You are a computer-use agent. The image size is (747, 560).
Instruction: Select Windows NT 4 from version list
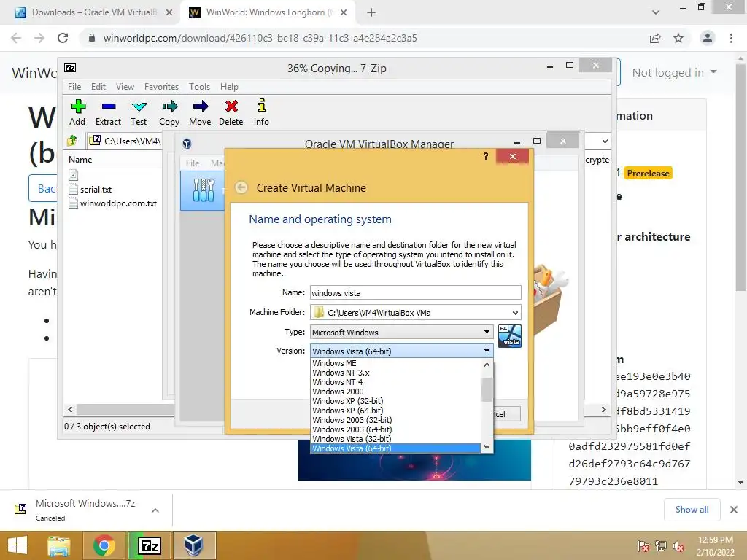tap(395, 382)
